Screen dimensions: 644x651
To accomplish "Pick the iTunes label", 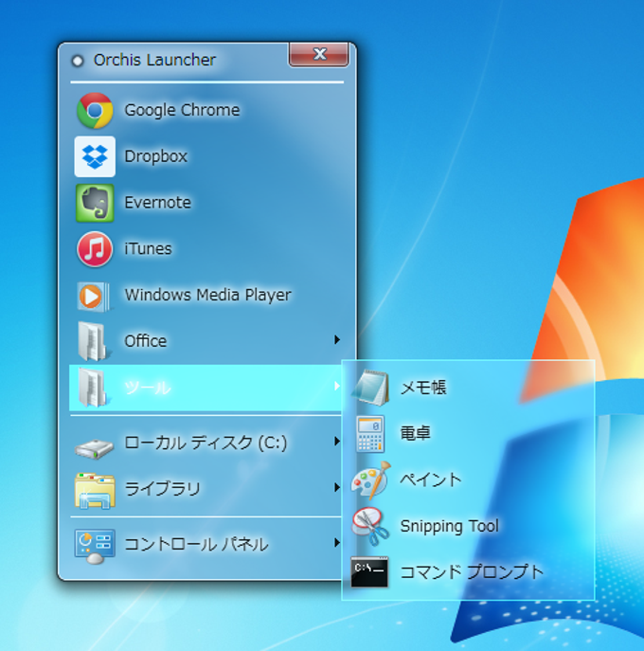I will 148,248.
